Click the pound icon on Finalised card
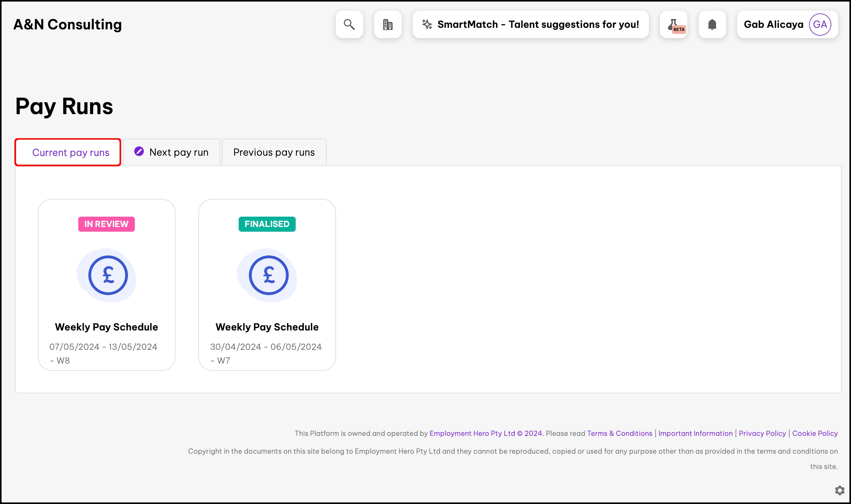Image resolution: width=851 pixels, height=504 pixels. 268,275
